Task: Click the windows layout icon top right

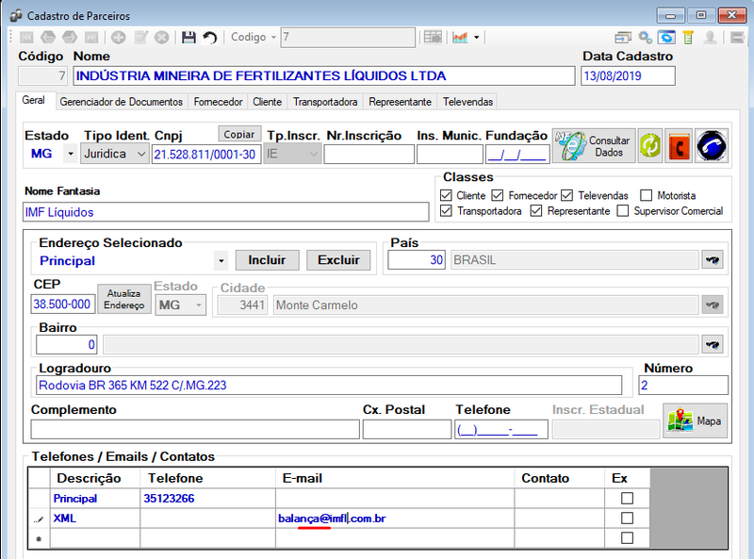Action: point(623,37)
